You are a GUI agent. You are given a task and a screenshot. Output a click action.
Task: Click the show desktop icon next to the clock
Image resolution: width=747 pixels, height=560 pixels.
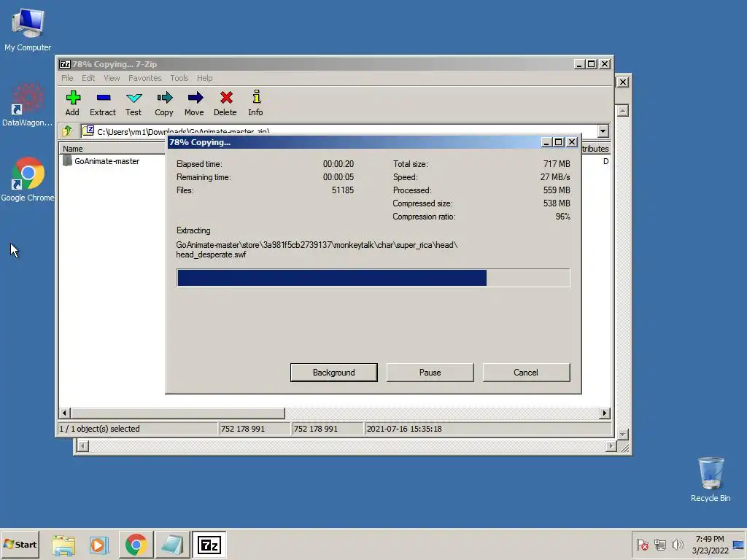tap(740, 545)
